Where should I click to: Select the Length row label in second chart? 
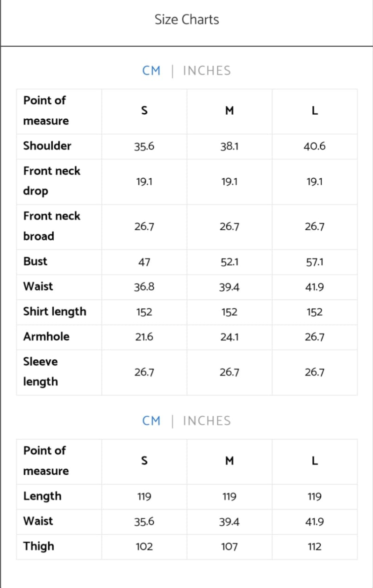[x=42, y=496]
